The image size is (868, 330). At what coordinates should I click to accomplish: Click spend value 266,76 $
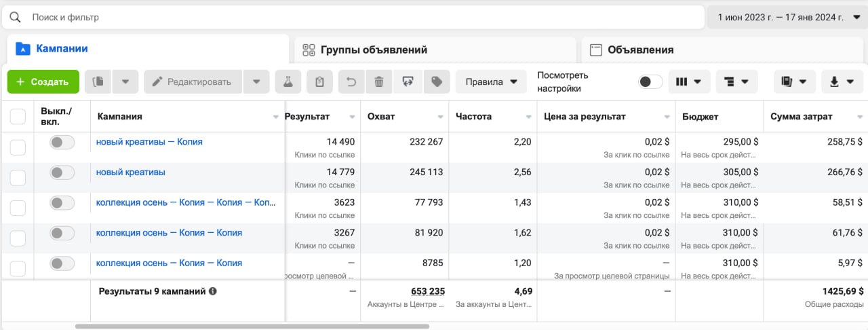click(844, 172)
